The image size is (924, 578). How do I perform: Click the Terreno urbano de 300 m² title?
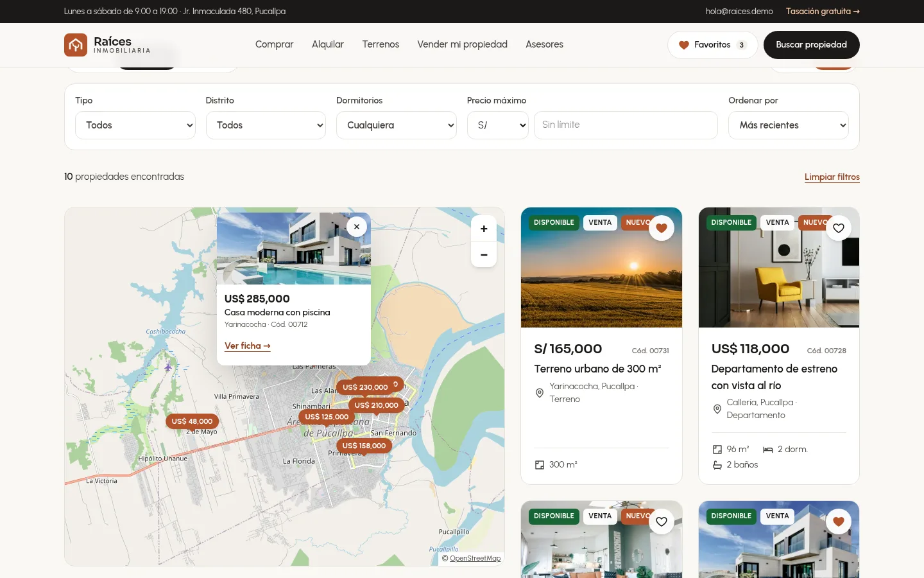598,369
